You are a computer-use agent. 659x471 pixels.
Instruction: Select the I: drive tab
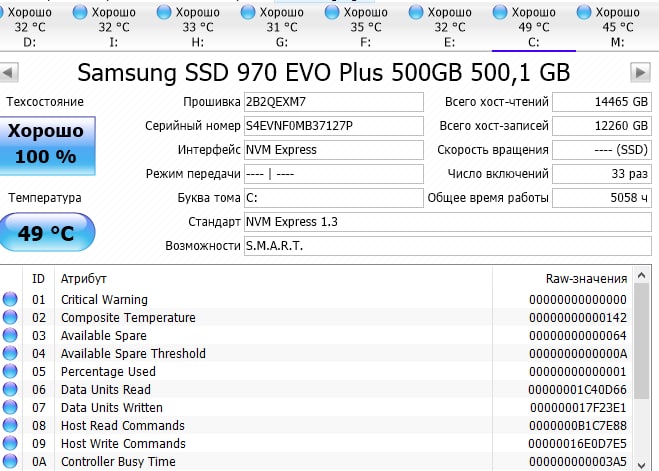(113, 27)
